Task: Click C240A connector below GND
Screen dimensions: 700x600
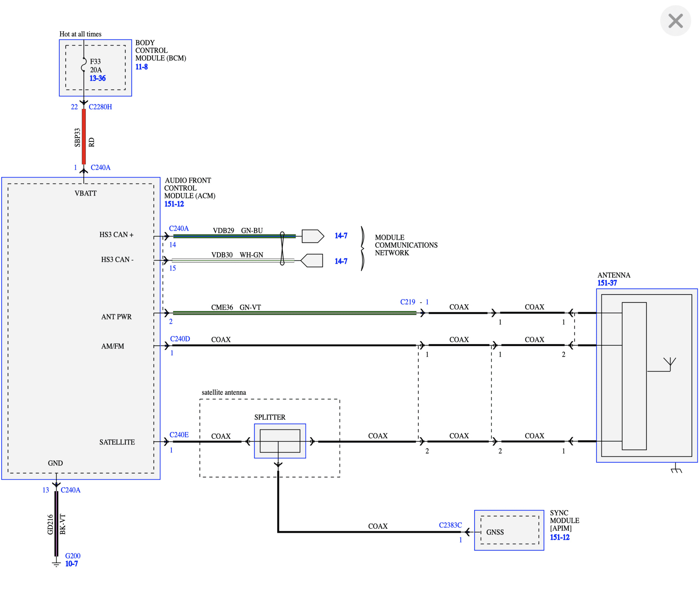Action: 70,490
